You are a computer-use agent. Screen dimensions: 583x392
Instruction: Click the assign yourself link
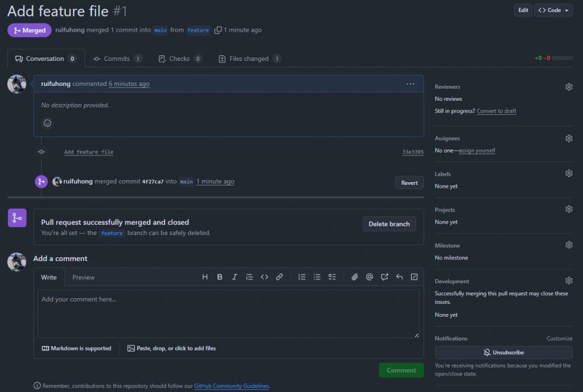(477, 151)
